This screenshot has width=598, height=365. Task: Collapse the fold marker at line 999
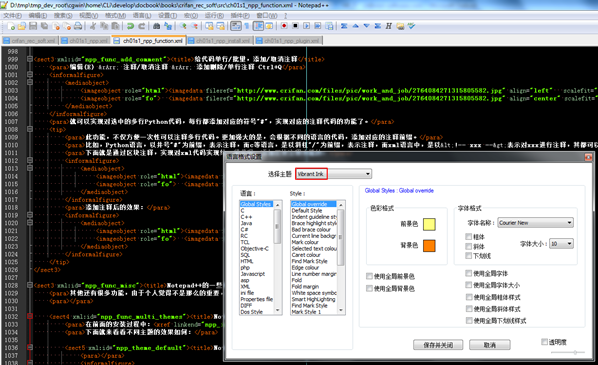30,59
